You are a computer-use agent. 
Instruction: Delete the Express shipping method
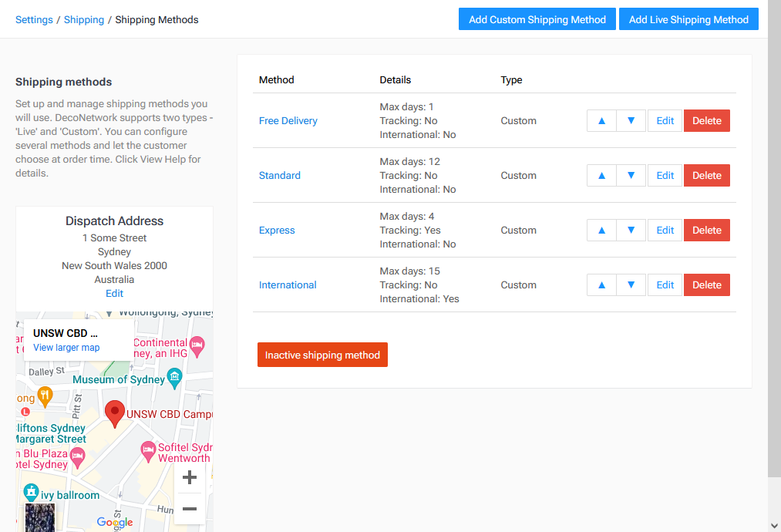click(x=706, y=230)
